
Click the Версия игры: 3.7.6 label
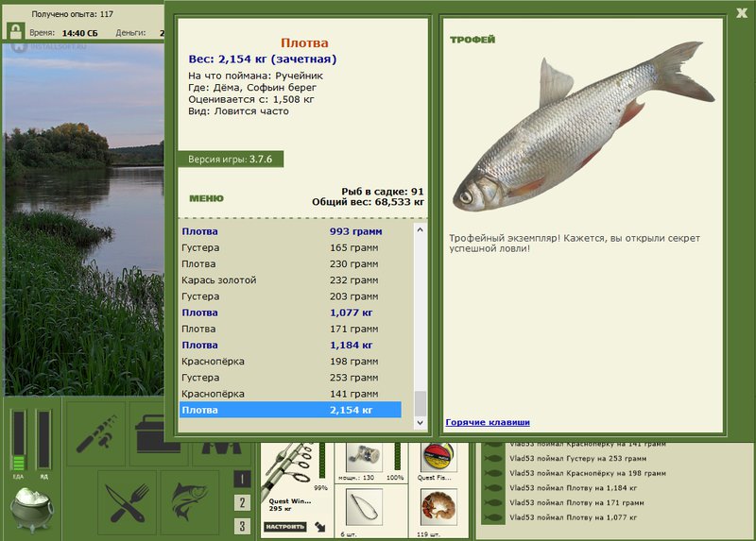tap(230, 159)
